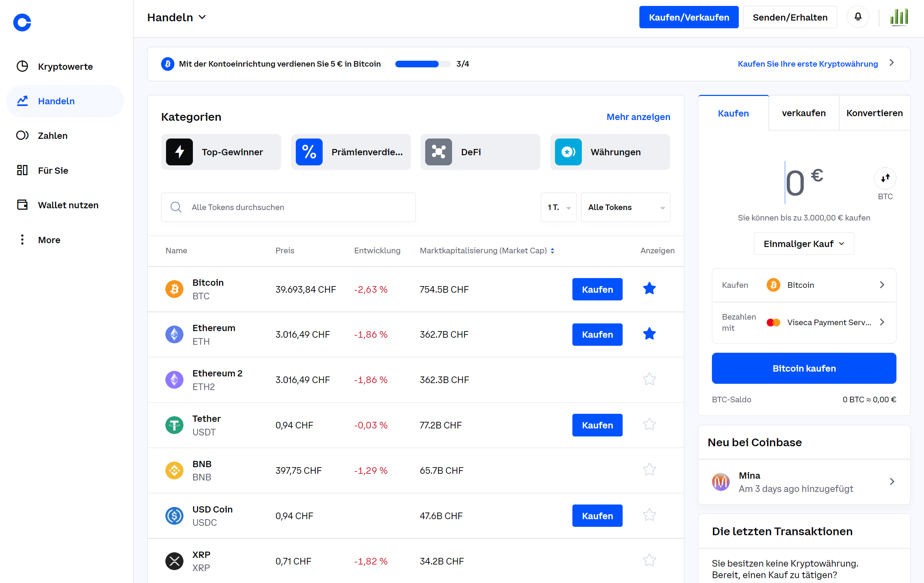Click Mehr anzeigen link
Image resolution: width=924 pixels, height=583 pixels.
pos(638,117)
